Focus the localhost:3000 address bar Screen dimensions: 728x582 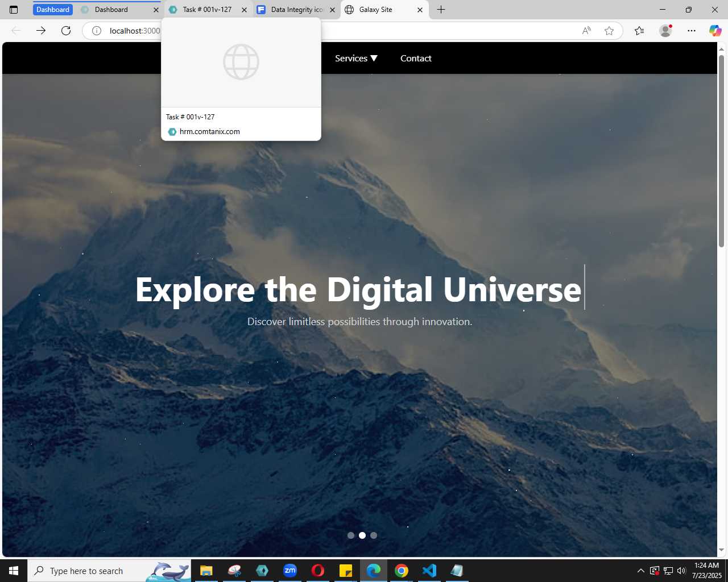353,31
